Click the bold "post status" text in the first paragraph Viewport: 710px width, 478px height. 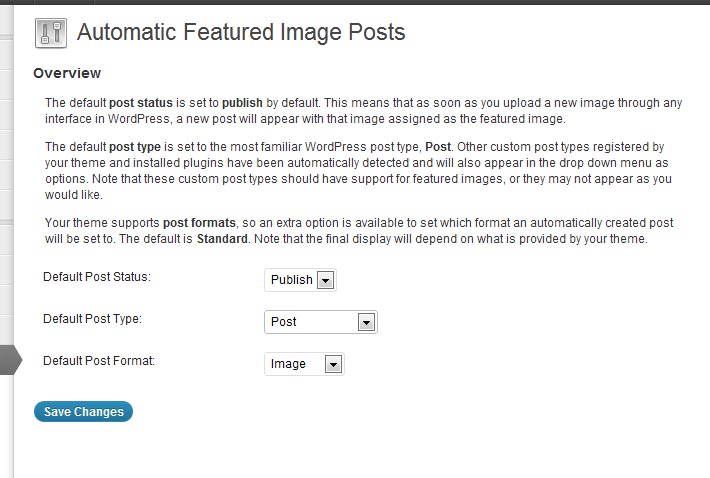tap(141, 103)
